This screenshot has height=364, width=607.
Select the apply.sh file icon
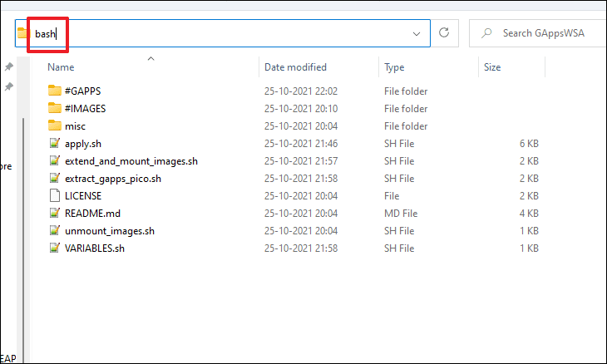coord(55,143)
